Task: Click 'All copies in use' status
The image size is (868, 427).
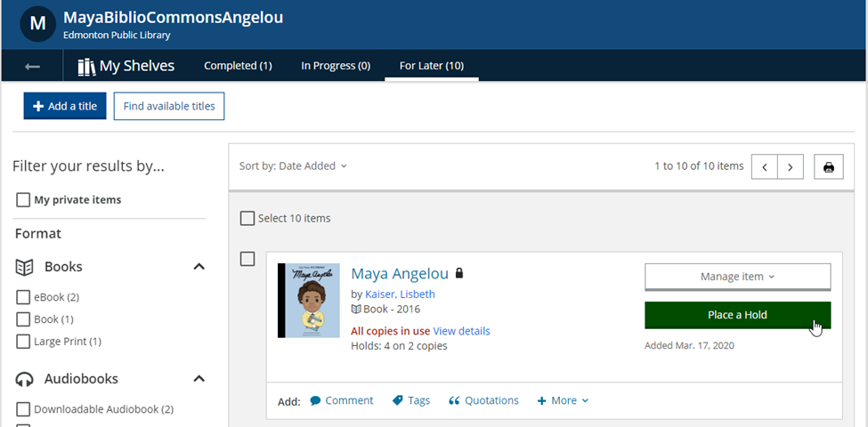Action: (x=390, y=331)
